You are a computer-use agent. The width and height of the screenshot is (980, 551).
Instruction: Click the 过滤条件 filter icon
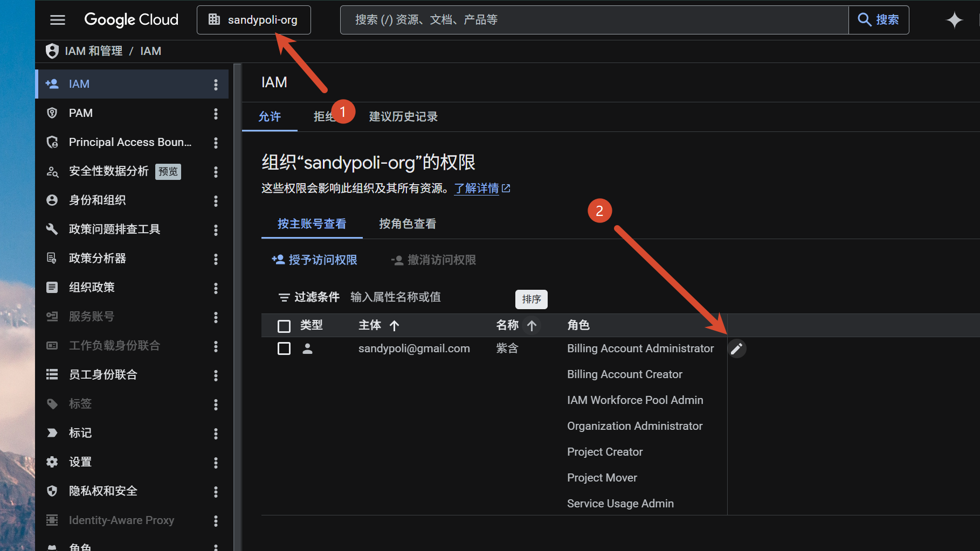click(284, 297)
